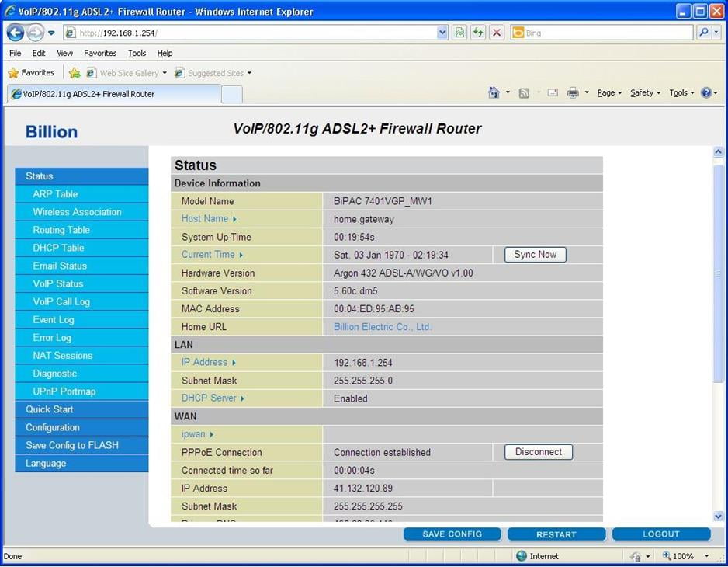The height and width of the screenshot is (567, 728).
Task: Open Diagnostic in the sidebar
Action: [81, 374]
